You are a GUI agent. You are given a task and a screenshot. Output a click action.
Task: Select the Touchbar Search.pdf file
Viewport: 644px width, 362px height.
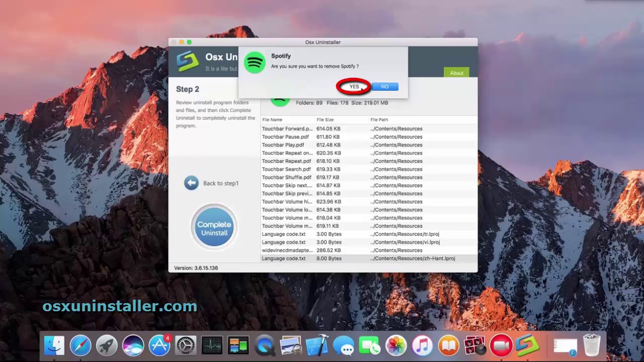(x=369, y=169)
